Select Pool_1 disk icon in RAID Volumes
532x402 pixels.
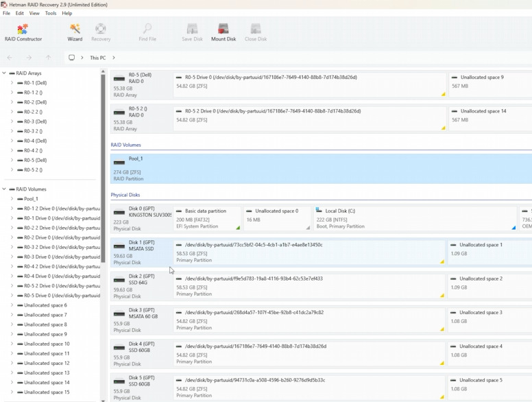tap(119, 162)
